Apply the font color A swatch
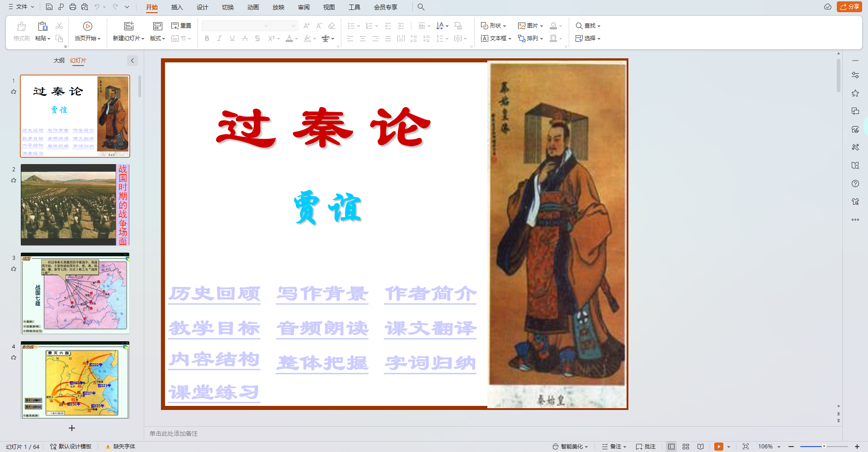This screenshot has width=868, height=452. click(289, 38)
